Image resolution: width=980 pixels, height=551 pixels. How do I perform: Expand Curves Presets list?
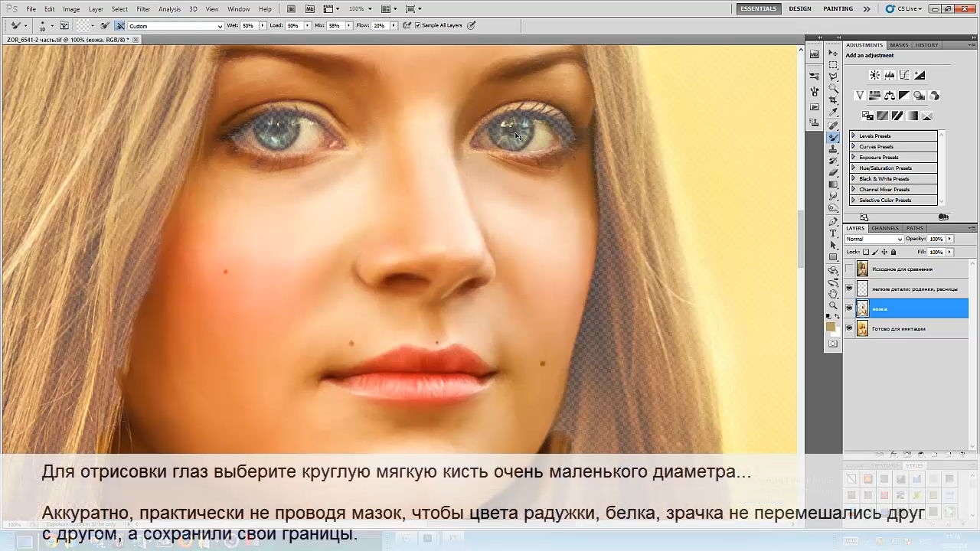click(853, 147)
